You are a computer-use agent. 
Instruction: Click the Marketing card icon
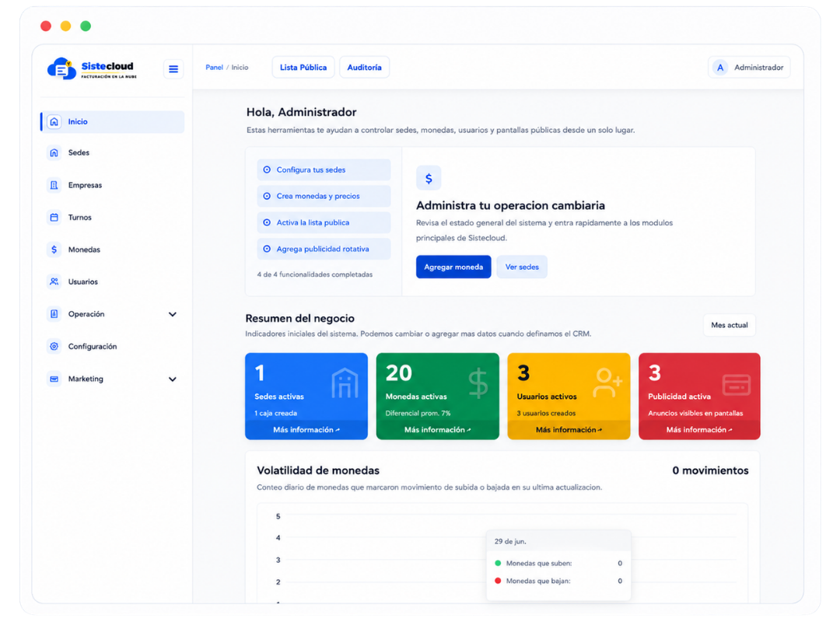[54, 379]
